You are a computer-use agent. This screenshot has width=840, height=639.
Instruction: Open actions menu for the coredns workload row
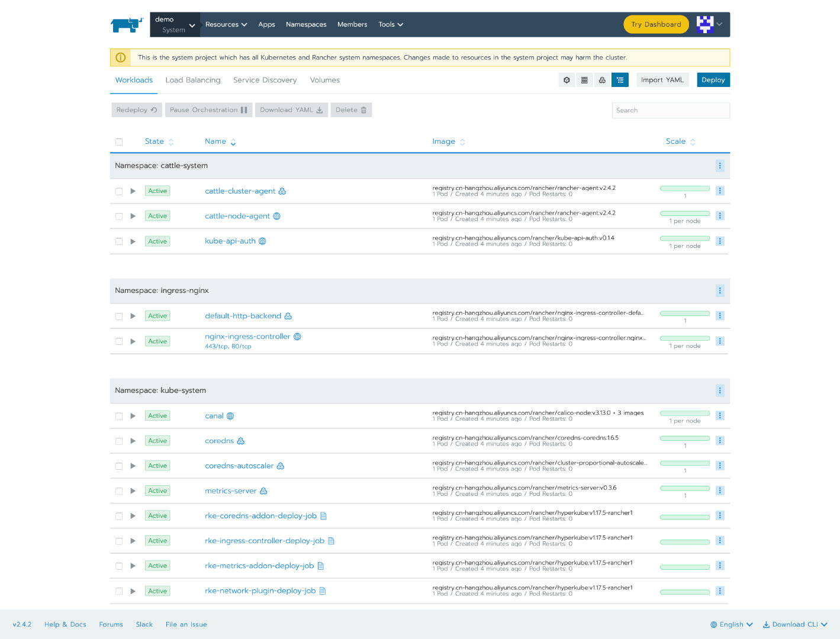pos(720,440)
